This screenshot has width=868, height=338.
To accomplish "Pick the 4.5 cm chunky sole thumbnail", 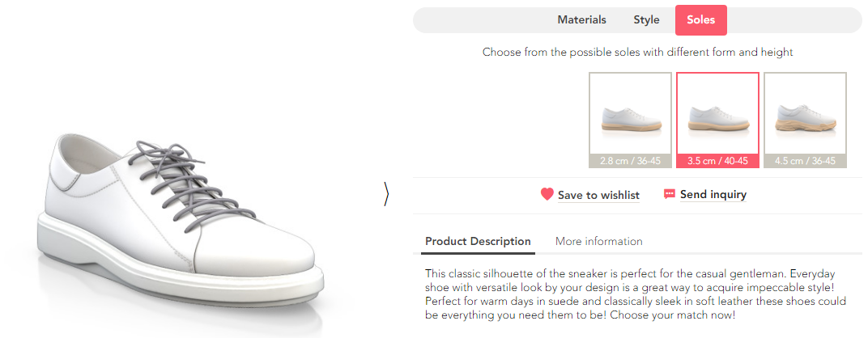I will pyautogui.click(x=805, y=113).
